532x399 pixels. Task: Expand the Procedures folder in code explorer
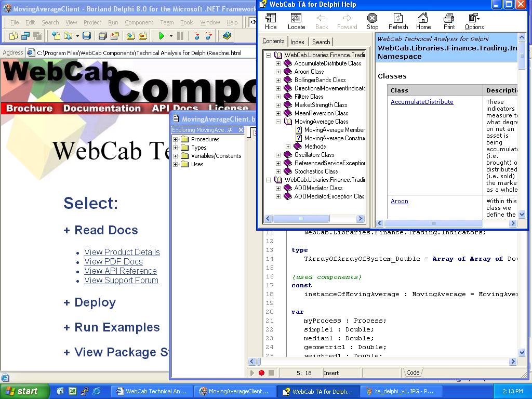tap(176, 139)
